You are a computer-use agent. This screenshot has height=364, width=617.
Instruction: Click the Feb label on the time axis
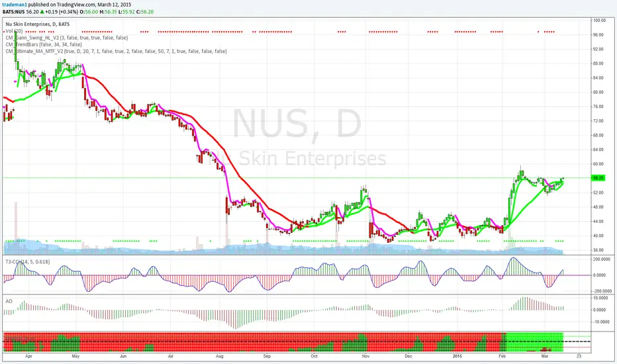tap(502, 356)
